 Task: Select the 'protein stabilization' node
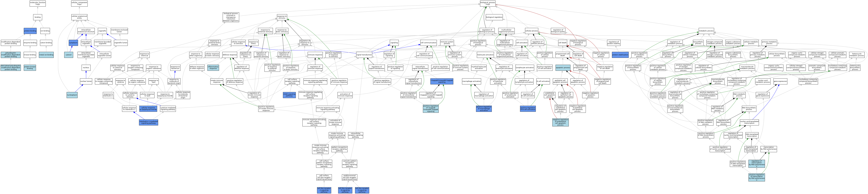pyautogui.click(x=620, y=55)
